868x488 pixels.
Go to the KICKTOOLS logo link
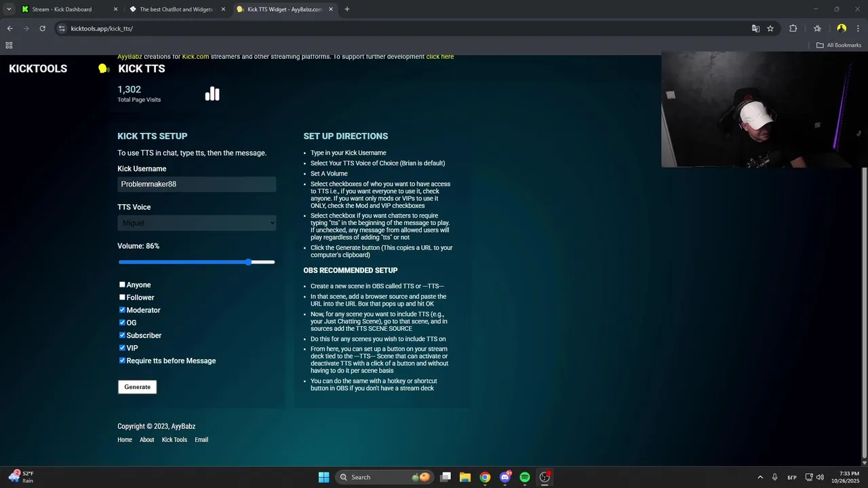click(38, 68)
